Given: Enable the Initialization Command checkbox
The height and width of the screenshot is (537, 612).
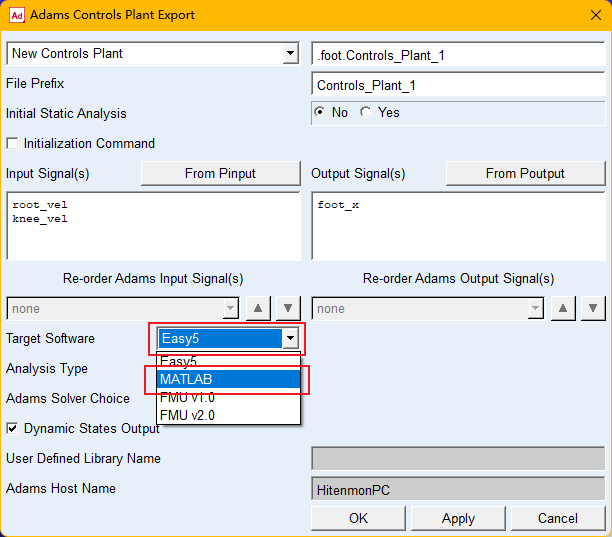Looking at the screenshot, I should pyautogui.click(x=13, y=144).
